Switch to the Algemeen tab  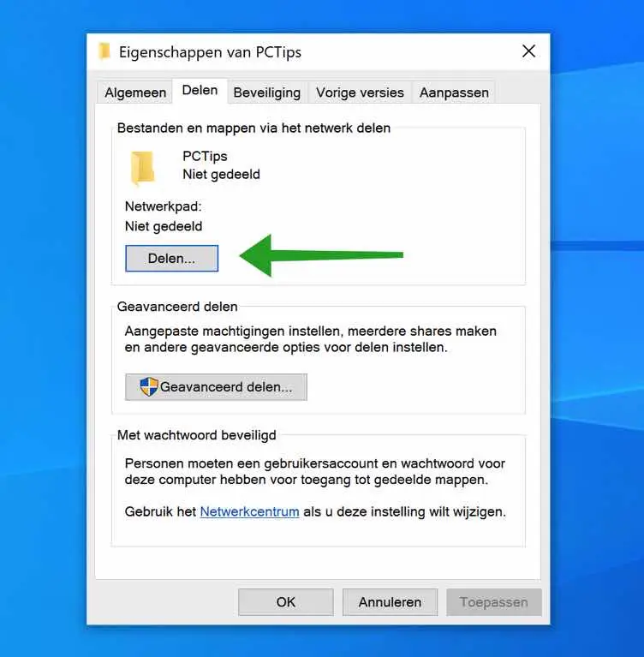pyautogui.click(x=135, y=93)
